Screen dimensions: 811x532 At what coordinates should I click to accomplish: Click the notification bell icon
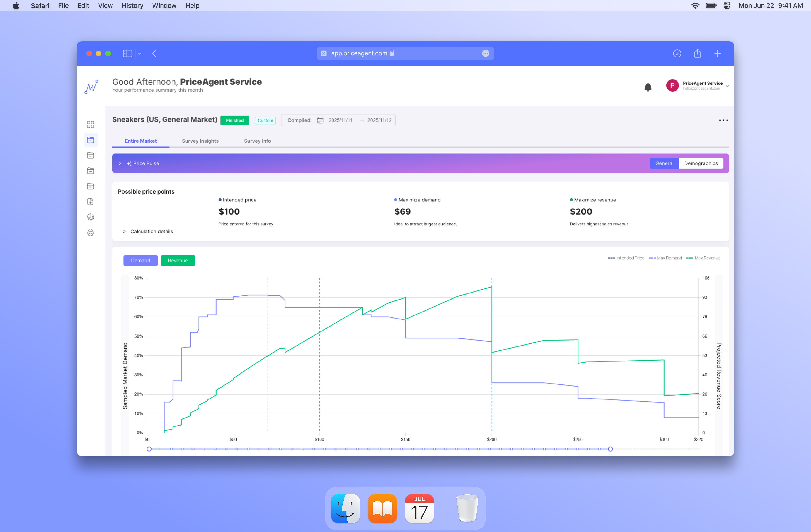coord(648,87)
